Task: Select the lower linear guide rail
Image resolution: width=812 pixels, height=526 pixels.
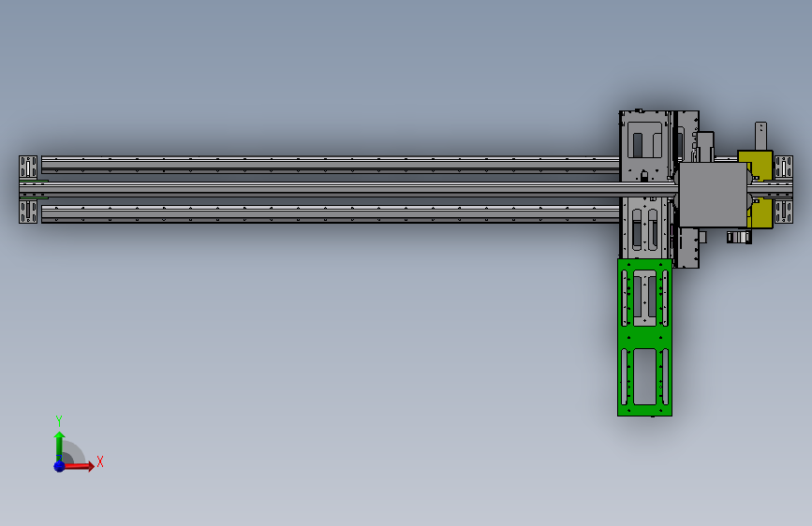Action: (x=331, y=214)
